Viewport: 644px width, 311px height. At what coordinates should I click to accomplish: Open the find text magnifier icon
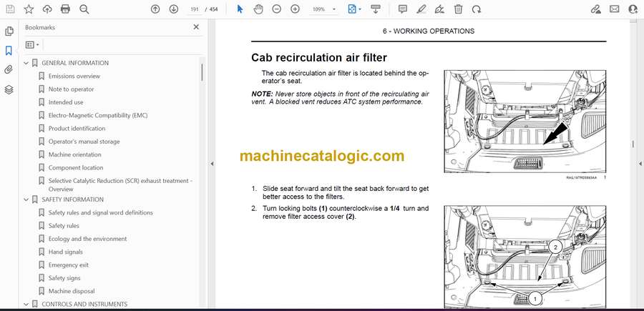(x=84, y=9)
